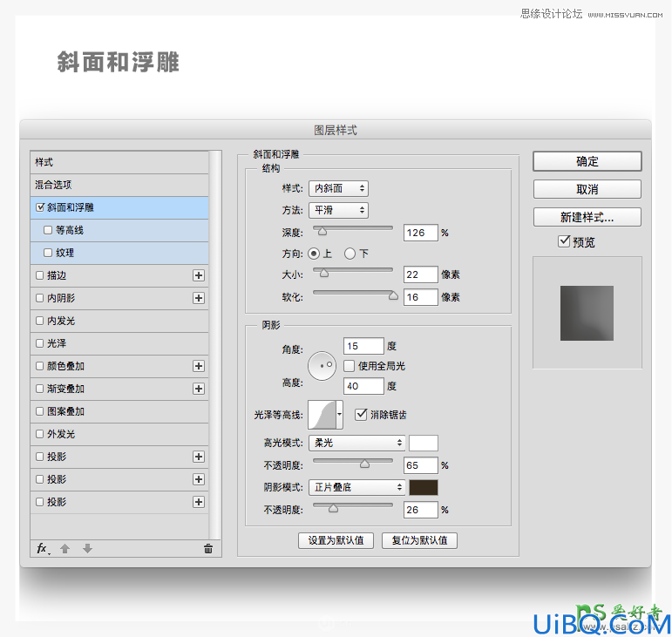The image size is (672, 637).
Task: Move effect down with the down arrow
Action: (87, 549)
